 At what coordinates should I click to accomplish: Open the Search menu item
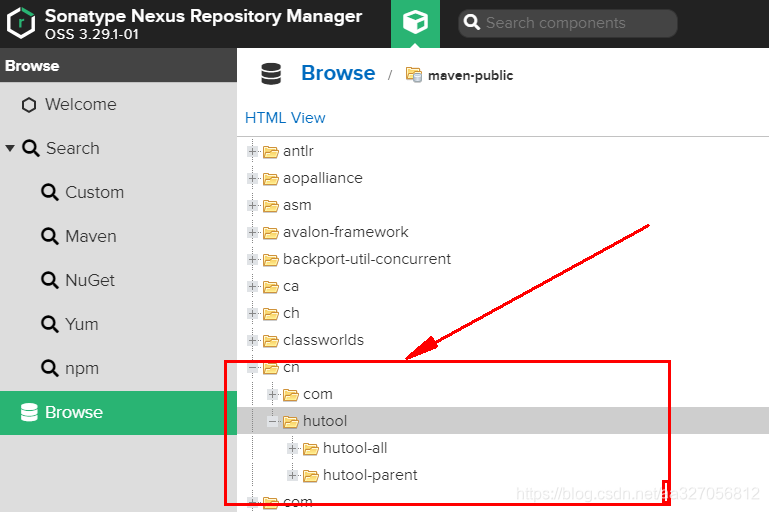73,148
